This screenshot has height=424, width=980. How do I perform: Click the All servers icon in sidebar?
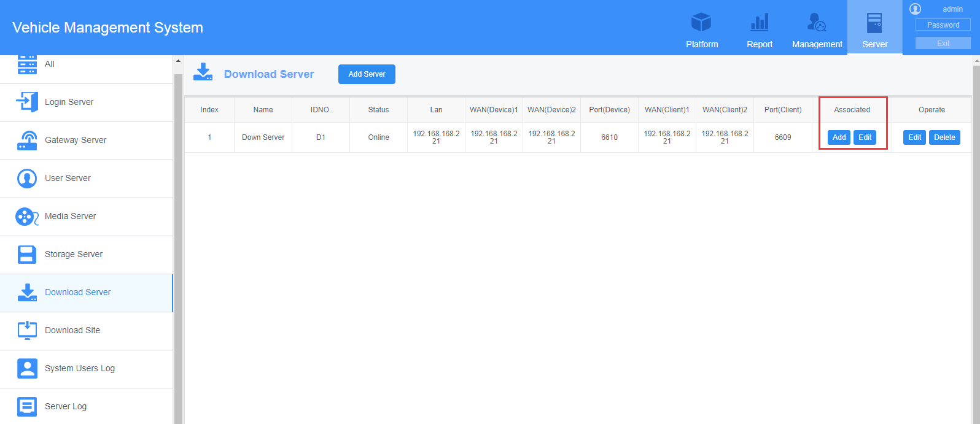[x=27, y=64]
